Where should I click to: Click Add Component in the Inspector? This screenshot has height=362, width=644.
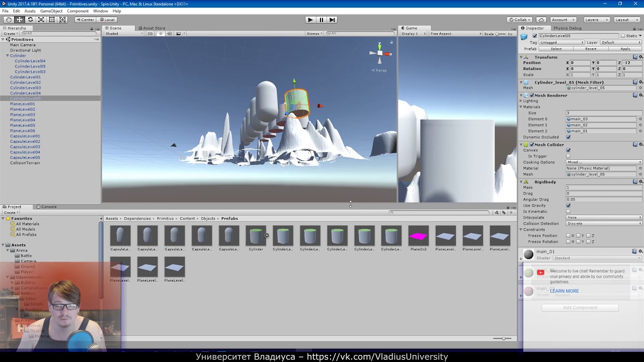[x=580, y=307]
